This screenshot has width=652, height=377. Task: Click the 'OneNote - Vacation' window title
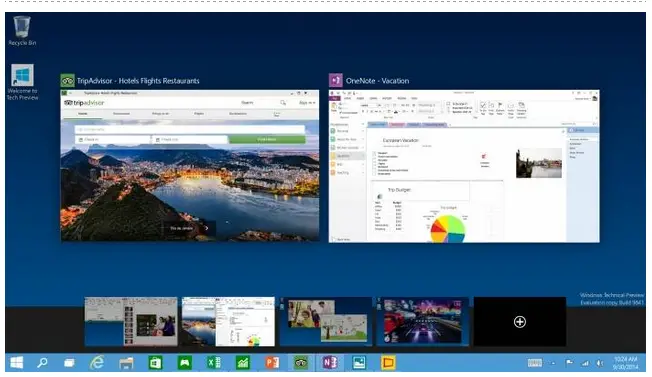(377, 81)
